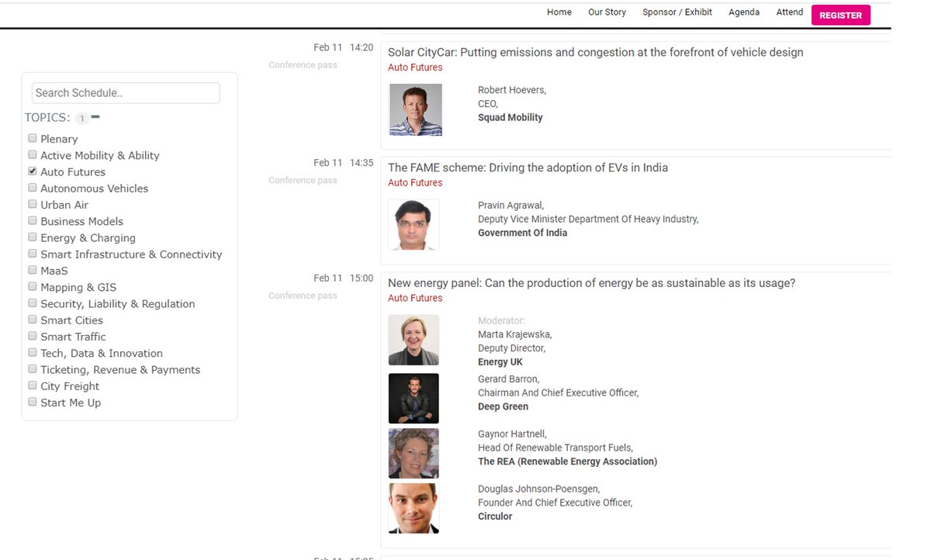Click the TOPICS count badge showing 1

tap(82, 119)
